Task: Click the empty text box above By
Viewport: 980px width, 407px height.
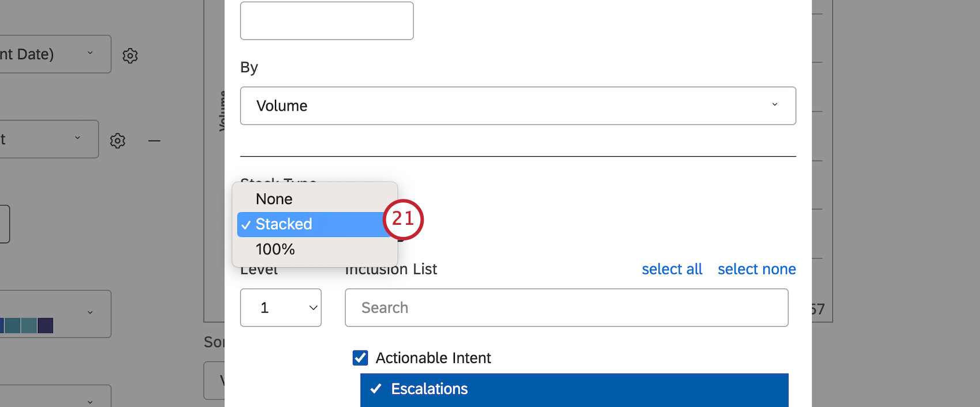Action: pos(327,21)
